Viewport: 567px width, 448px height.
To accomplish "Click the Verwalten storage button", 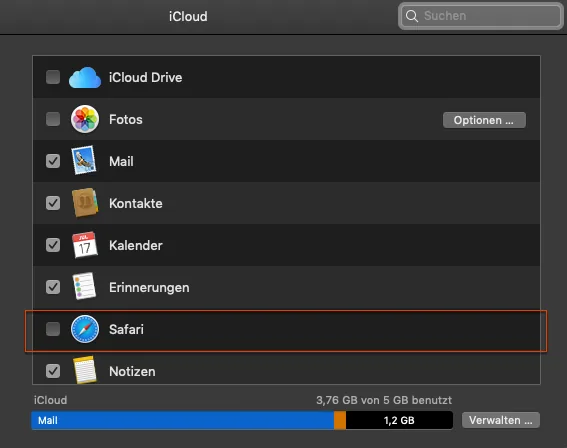I will 500,420.
